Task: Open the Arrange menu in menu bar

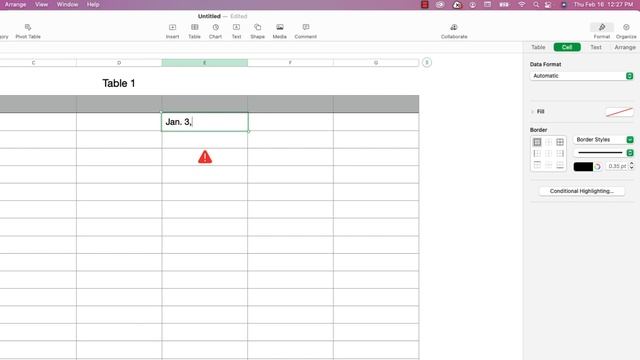Action: pos(16,4)
